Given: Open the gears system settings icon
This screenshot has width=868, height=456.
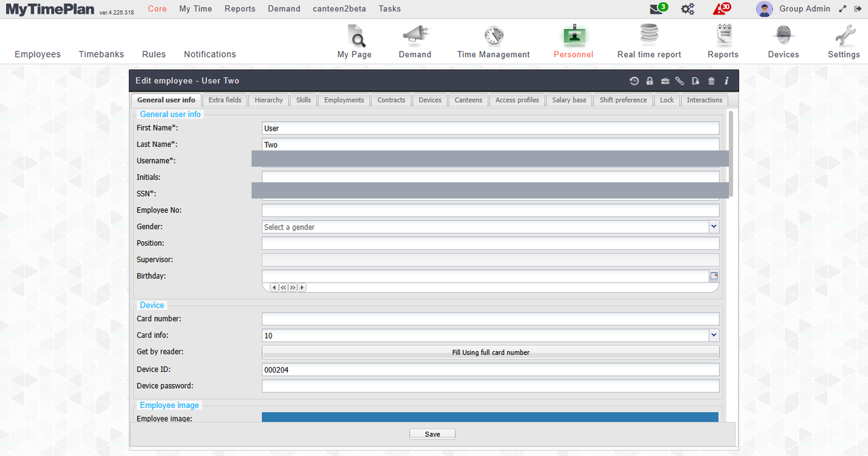Looking at the screenshot, I should [688, 9].
